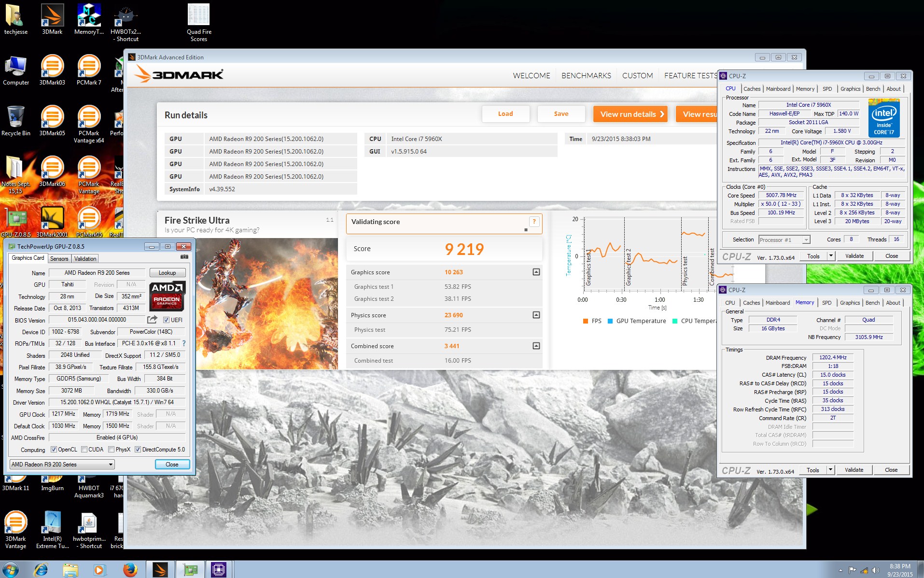Image resolution: width=924 pixels, height=578 pixels.
Task: Launch the 3DMark06 desktop shortcut
Action: [x=52, y=172]
